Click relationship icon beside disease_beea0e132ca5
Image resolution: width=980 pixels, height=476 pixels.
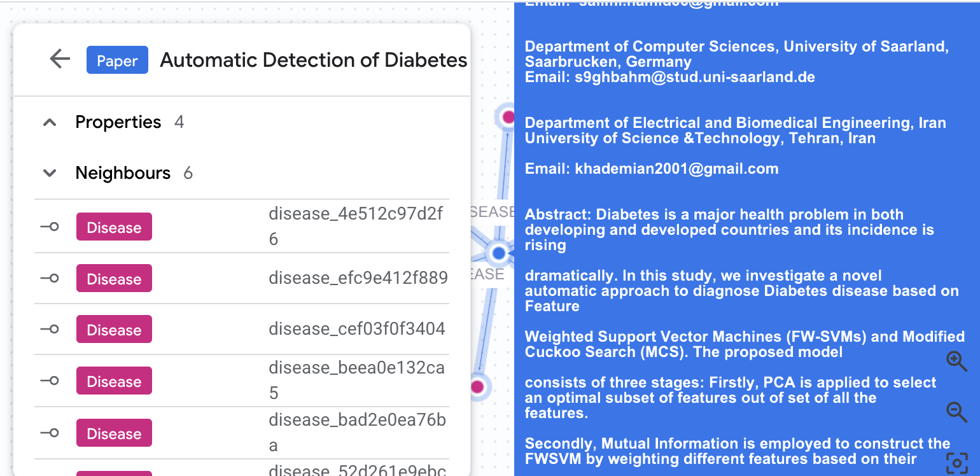click(x=50, y=381)
